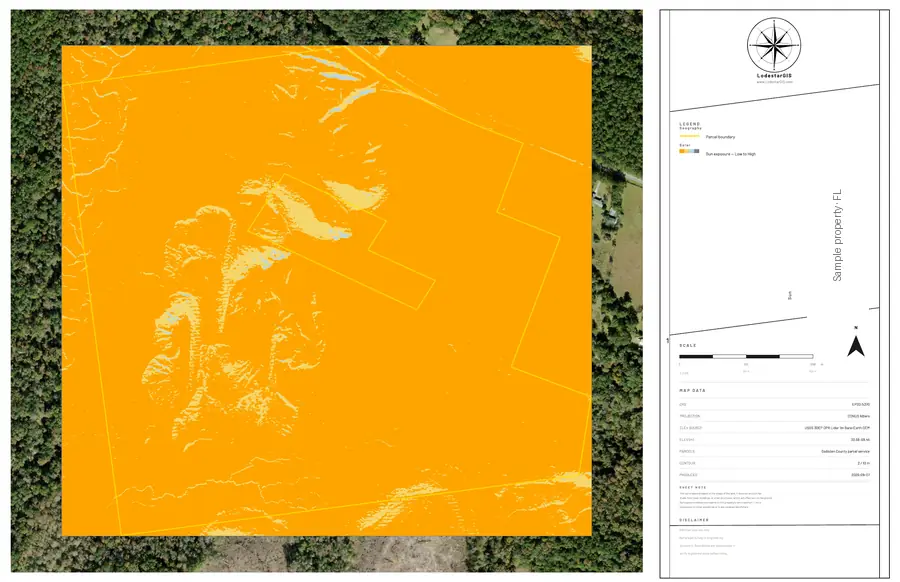The width and height of the screenshot is (900, 582).
Task: Click the MAP DATA heading
Action: (692, 390)
